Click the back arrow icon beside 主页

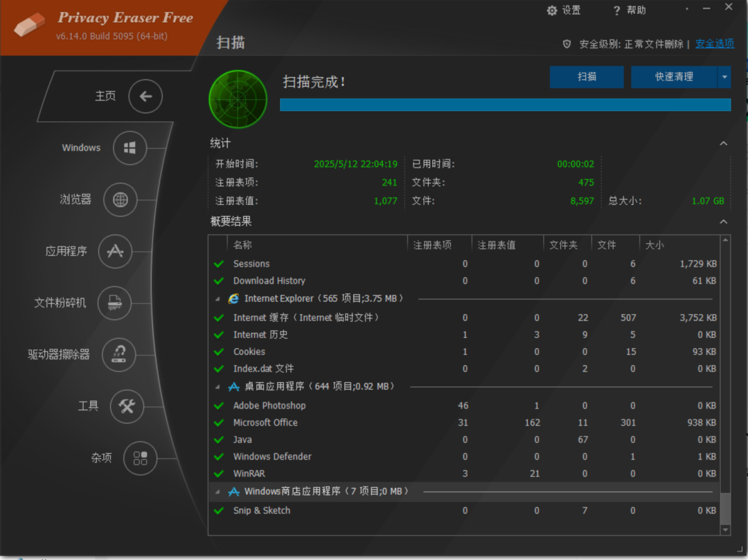(145, 96)
